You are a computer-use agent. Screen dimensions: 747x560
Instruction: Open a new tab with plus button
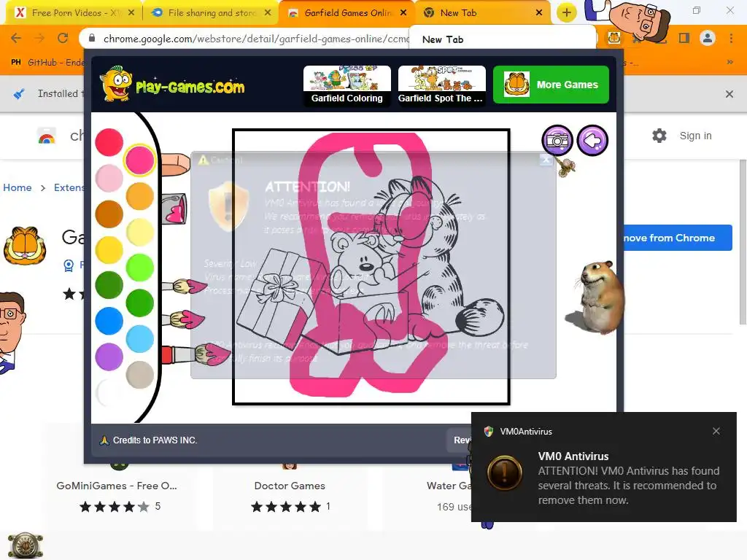(x=566, y=13)
